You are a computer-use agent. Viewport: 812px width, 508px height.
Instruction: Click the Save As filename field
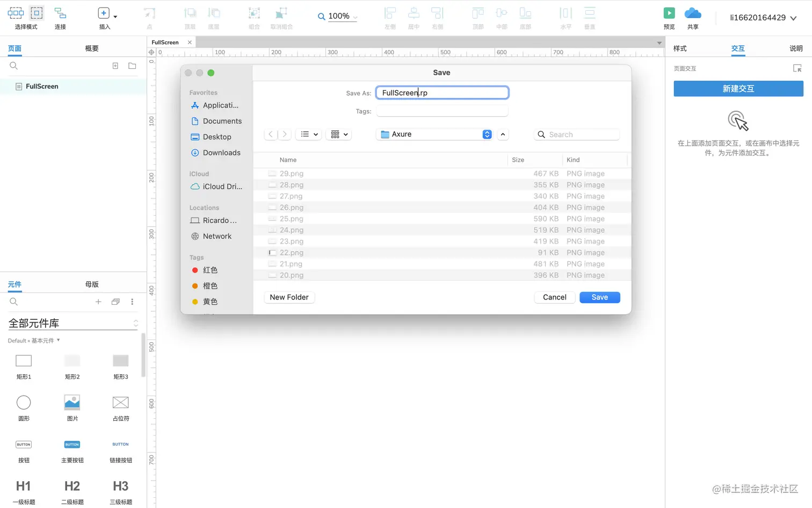(x=442, y=93)
